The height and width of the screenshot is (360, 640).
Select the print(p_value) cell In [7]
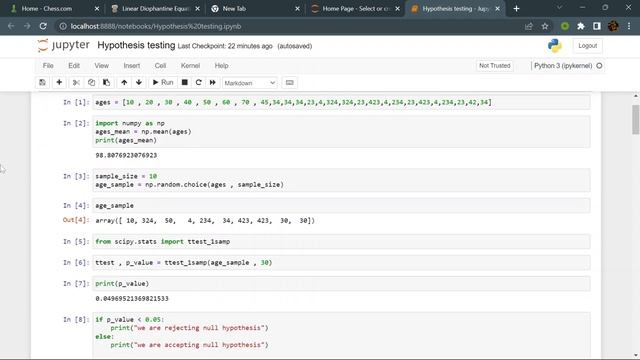(341, 283)
